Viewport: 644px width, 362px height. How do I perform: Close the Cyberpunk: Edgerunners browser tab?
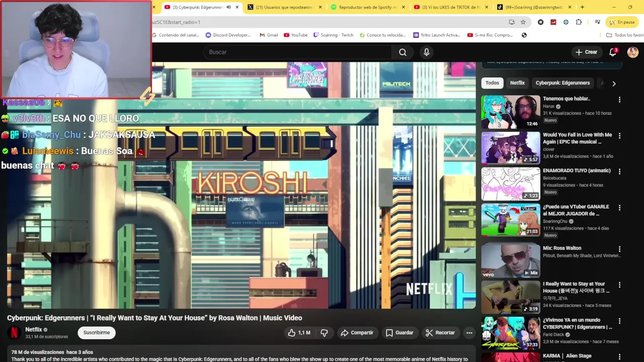click(x=237, y=7)
